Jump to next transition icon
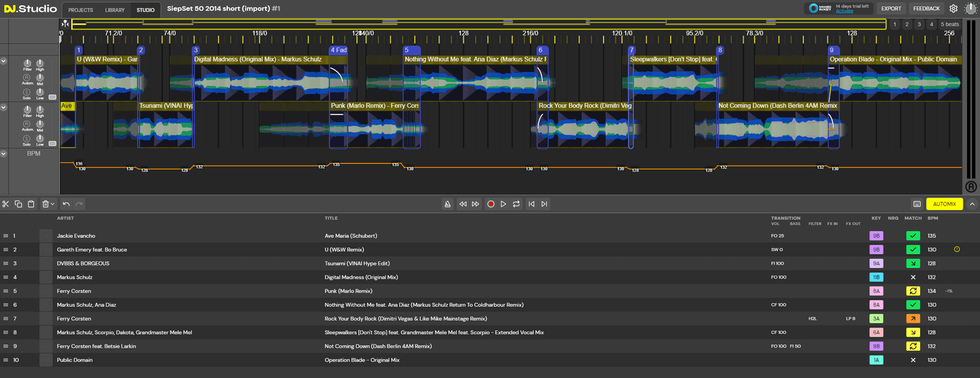The image size is (980, 378). [544, 204]
